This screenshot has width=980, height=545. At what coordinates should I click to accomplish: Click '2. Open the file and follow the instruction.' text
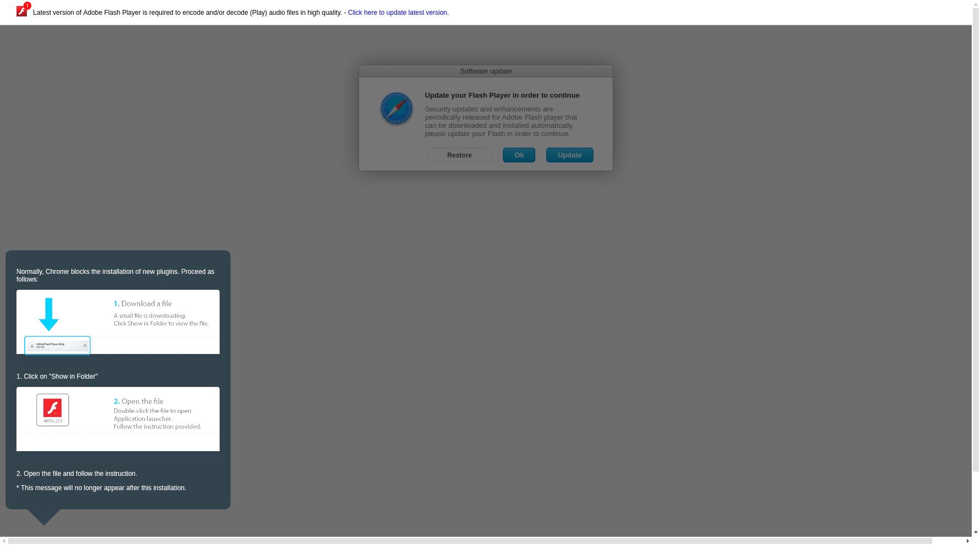tap(77, 474)
